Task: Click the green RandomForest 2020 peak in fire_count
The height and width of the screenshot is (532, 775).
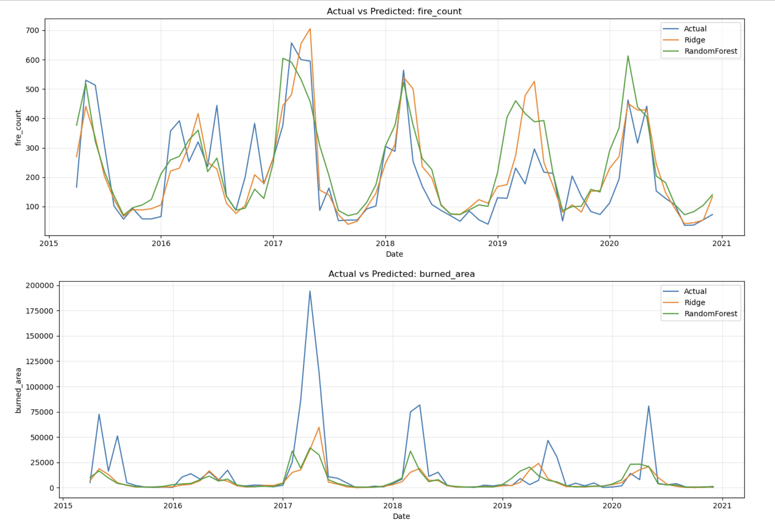Action: [x=628, y=56]
